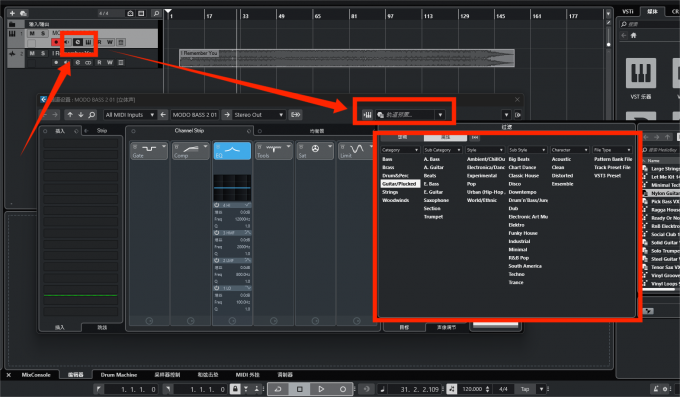
Task: Open Style filter column dropdown
Action: click(x=485, y=150)
